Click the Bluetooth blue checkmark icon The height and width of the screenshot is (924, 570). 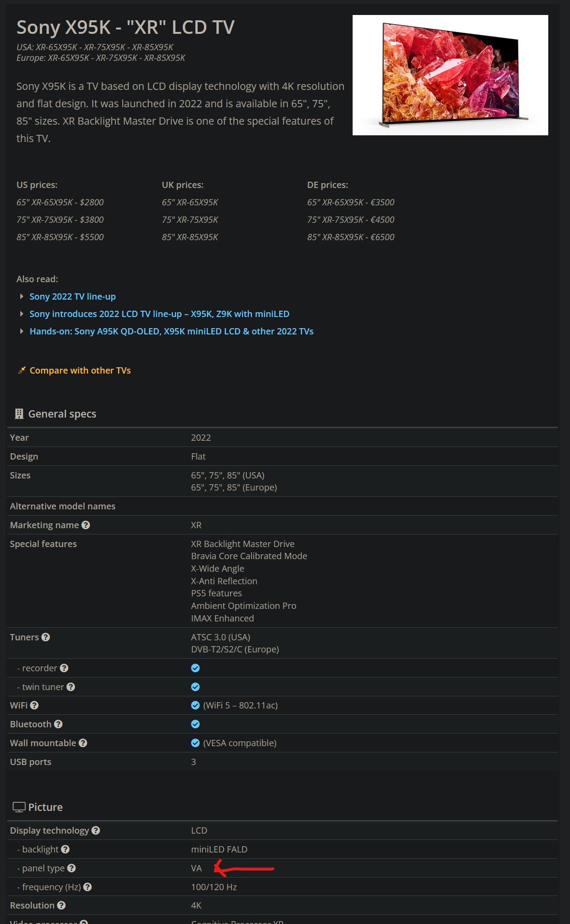(x=195, y=724)
